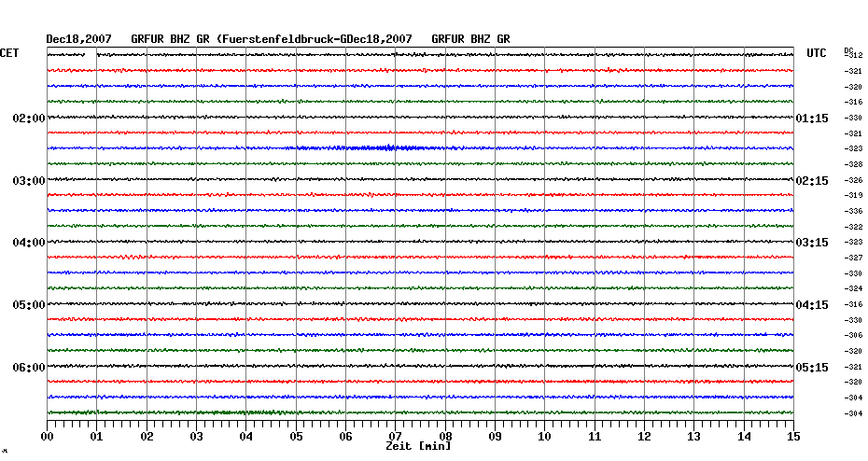Select the DC value '-328'
This screenshot has width=868, height=461.
click(x=853, y=165)
